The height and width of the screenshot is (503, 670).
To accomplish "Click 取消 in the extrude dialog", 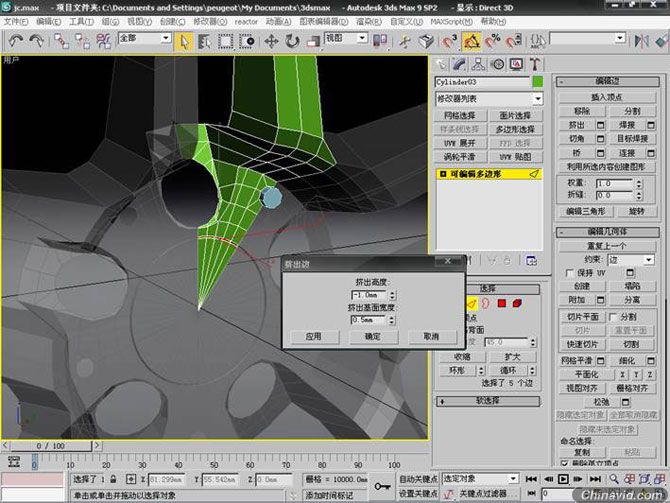I will coord(431,337).
